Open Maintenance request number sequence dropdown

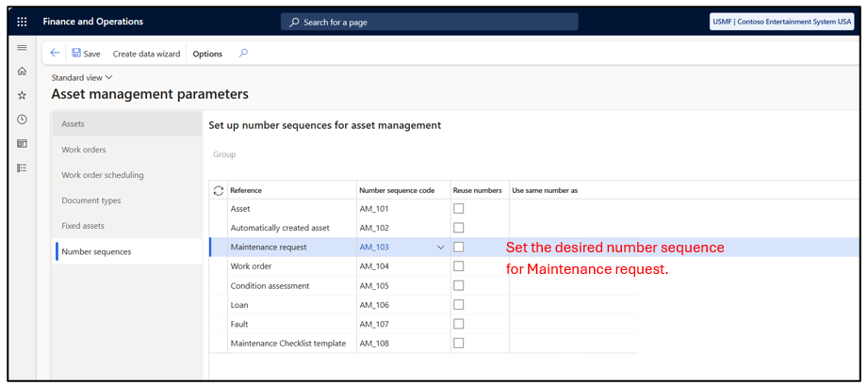pyautogui.click(x=440, y=248)
